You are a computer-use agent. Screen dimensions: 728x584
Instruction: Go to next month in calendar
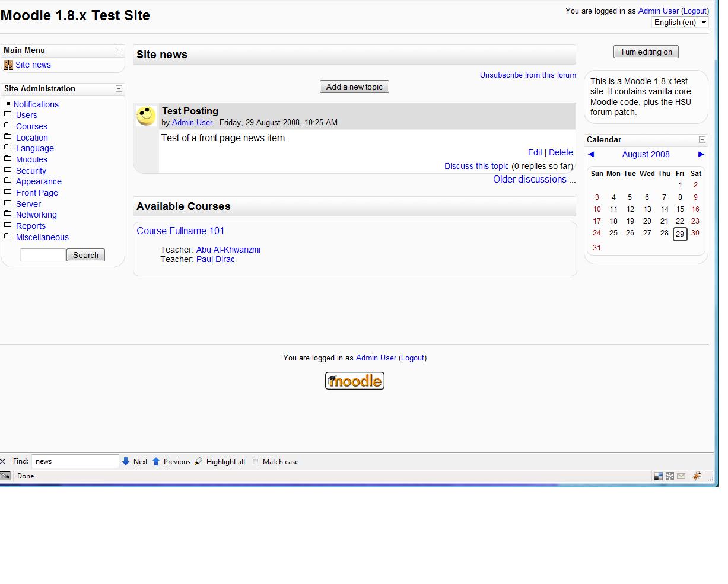(701, 154)
